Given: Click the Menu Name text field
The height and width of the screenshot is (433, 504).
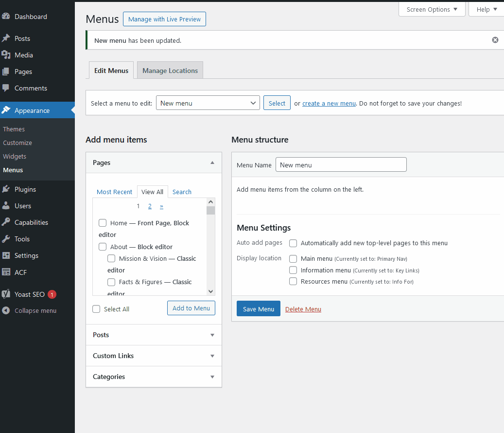Looking at the screenshot, I should (341, 165).
